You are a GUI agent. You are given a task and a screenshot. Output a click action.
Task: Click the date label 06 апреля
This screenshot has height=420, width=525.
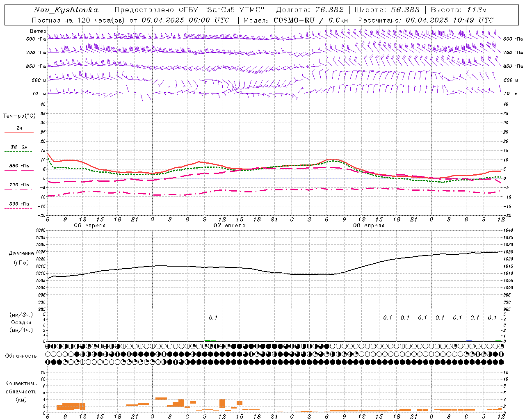pyautogui.click(x=89, y=226)
